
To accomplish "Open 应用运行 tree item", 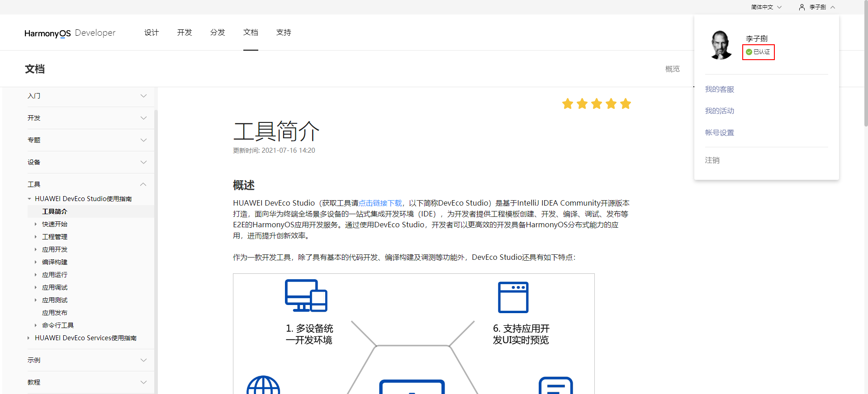I will click(55, 275).
